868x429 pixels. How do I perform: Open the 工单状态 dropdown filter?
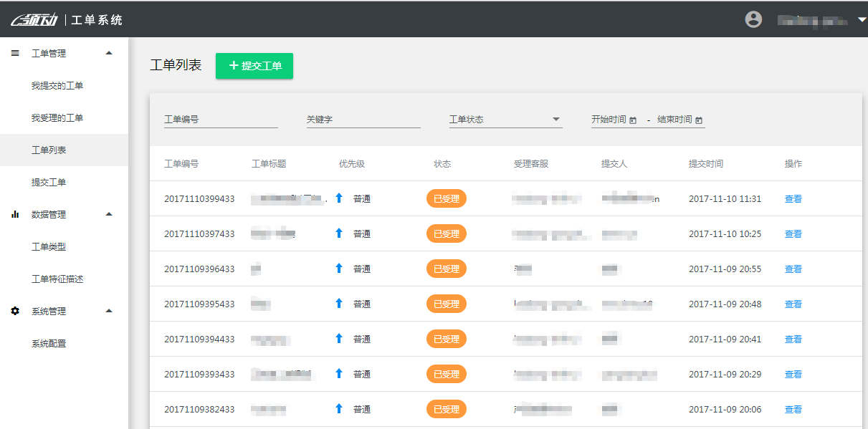(x=505, y=120)
